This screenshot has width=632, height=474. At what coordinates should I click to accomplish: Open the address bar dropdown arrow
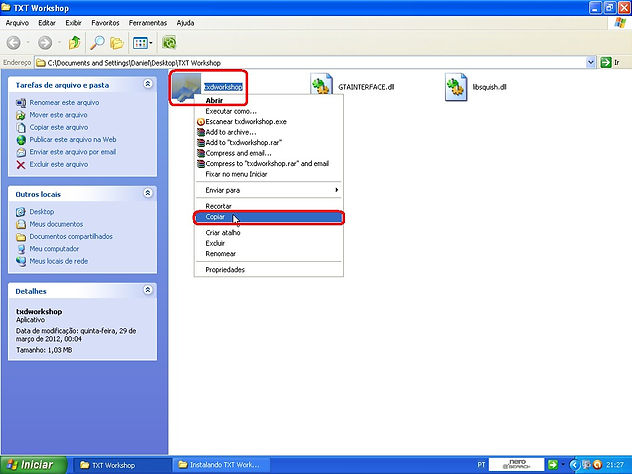(x=590, y=63)
